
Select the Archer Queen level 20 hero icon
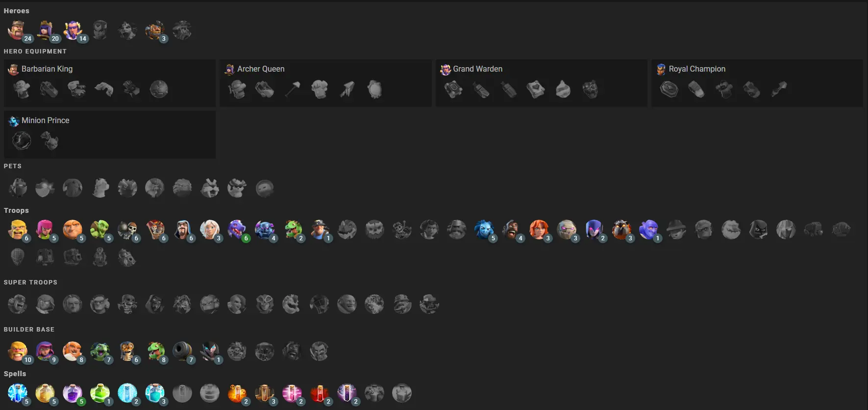click(45, 30)
